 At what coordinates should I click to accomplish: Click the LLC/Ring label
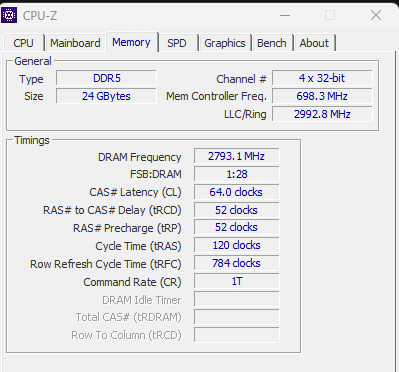[x=245, y=114]
